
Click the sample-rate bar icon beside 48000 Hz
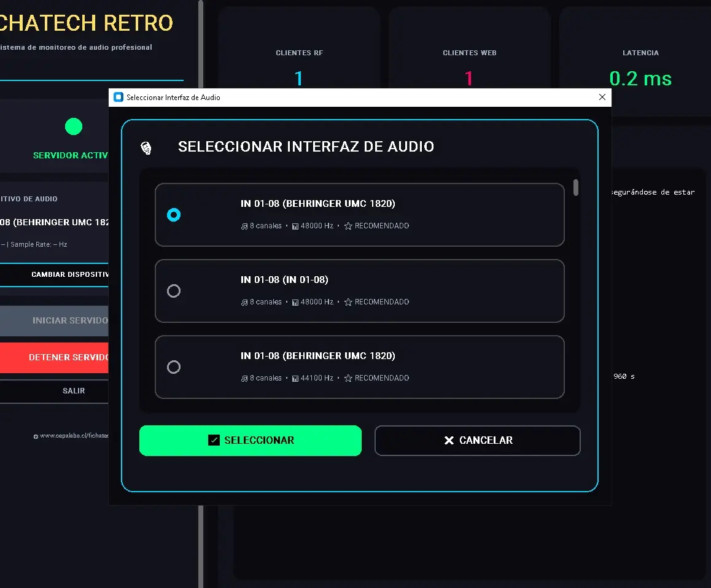point(297,226)
